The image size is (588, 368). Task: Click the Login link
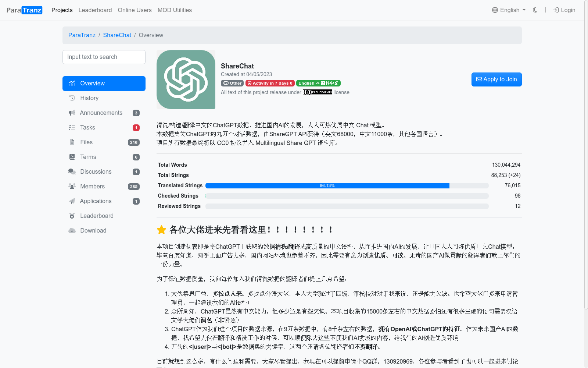[564, 10]
